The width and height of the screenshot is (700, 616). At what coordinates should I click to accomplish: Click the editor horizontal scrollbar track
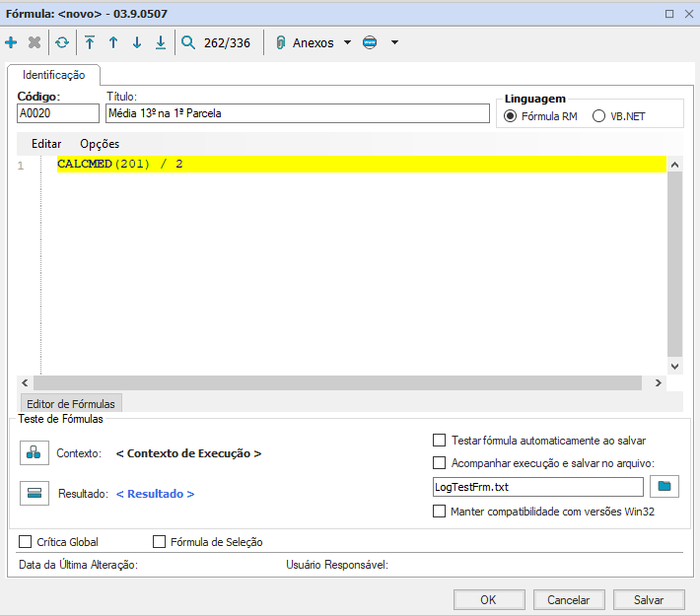tap(337, 382)
